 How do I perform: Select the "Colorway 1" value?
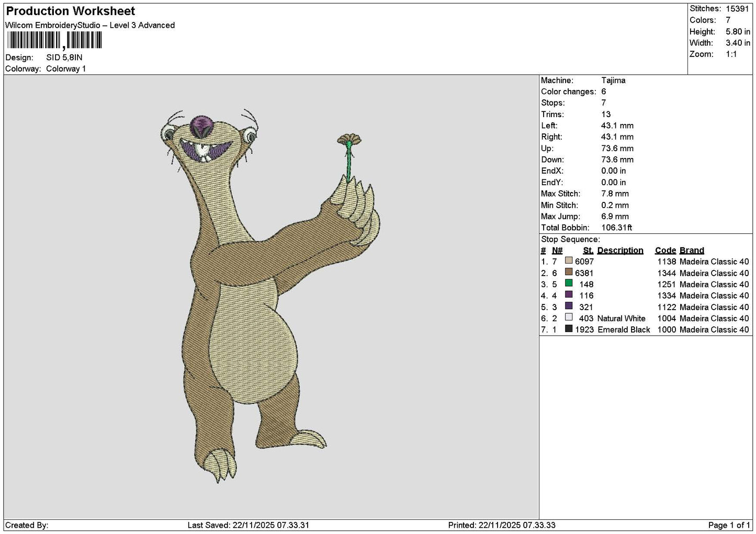pos(66,69)
